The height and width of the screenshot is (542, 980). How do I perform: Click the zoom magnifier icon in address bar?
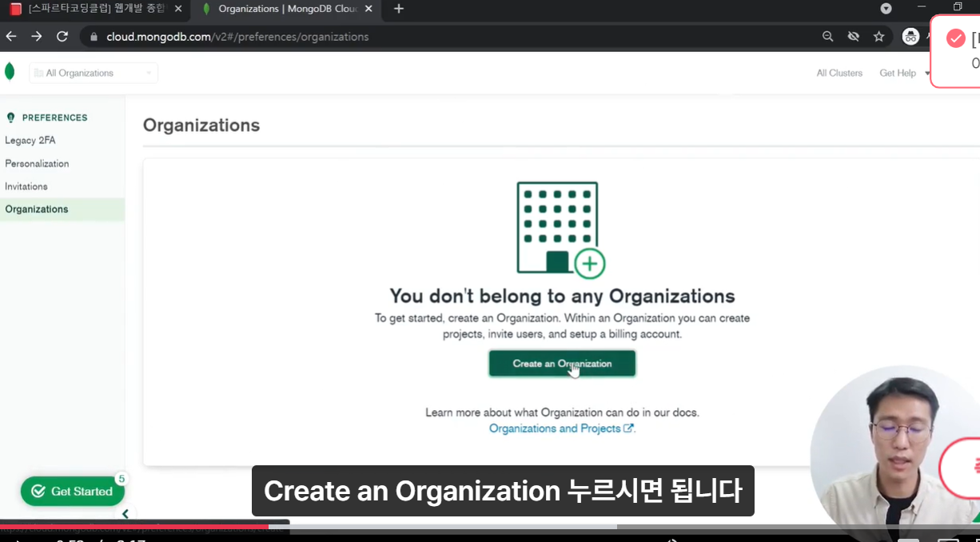pyautogui.click(x=827, y=37)
